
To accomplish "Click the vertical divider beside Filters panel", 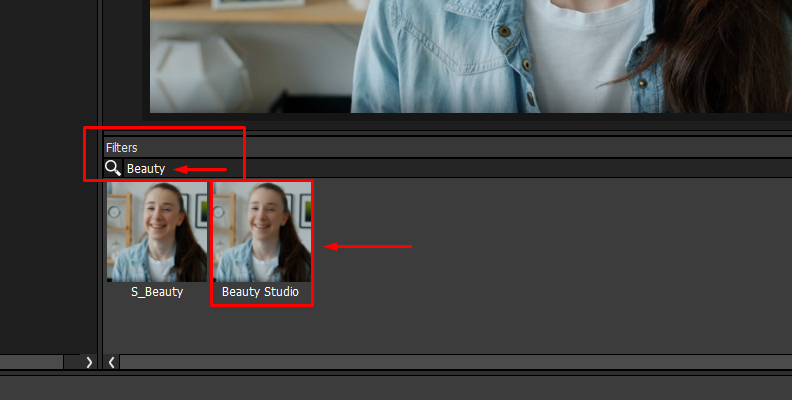I will pos(99,250).
